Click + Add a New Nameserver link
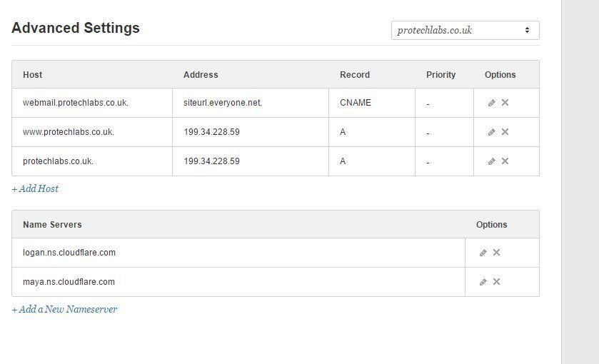Image resolution: width=599 pixels, height=364 pixels. 64,309
